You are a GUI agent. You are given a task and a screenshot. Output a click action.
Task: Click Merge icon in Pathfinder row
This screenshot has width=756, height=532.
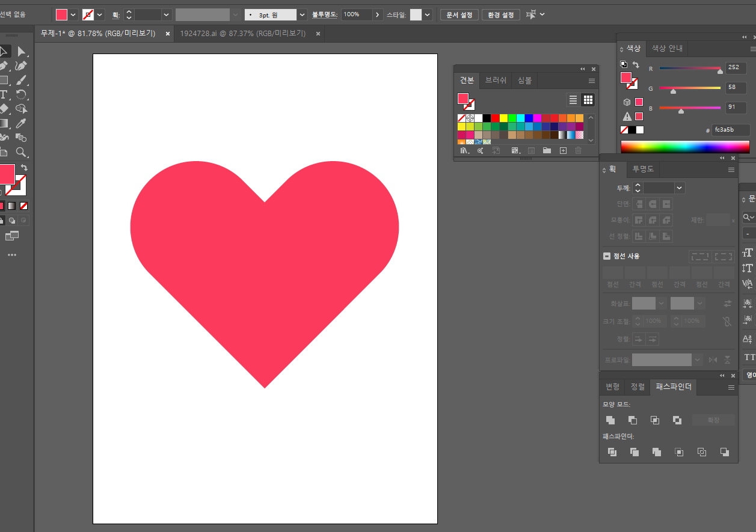657,452
